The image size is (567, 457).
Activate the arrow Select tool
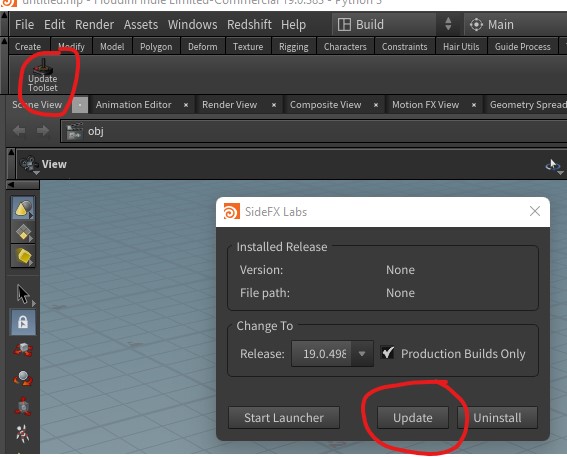pos(23,294)
